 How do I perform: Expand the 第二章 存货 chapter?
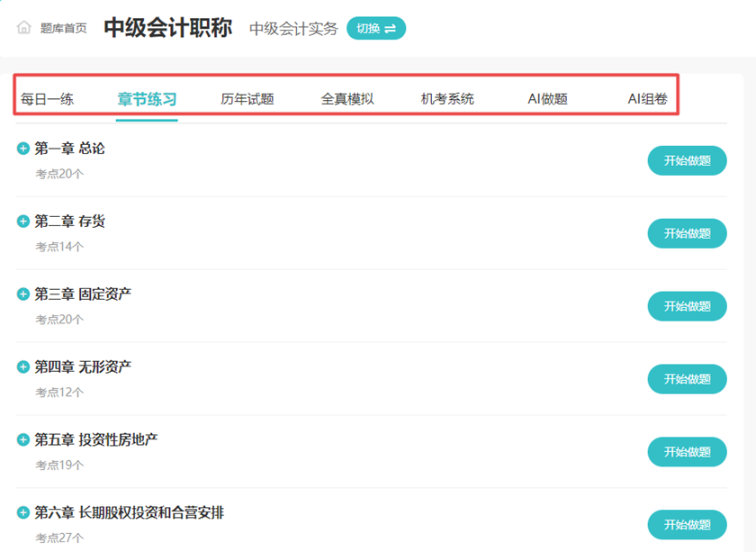coord(23,222)
